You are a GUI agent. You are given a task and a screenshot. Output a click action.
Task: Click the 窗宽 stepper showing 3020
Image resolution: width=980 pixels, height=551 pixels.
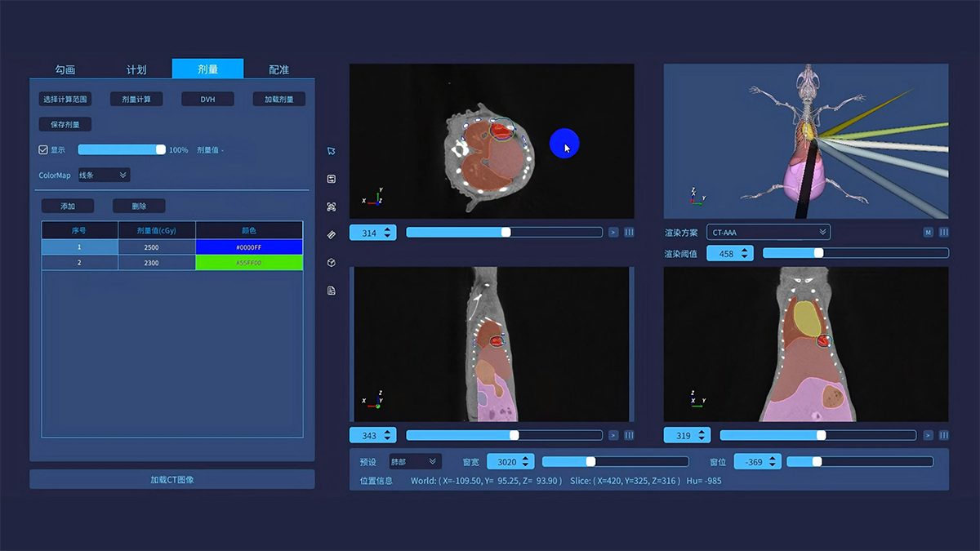coord(510,462)
